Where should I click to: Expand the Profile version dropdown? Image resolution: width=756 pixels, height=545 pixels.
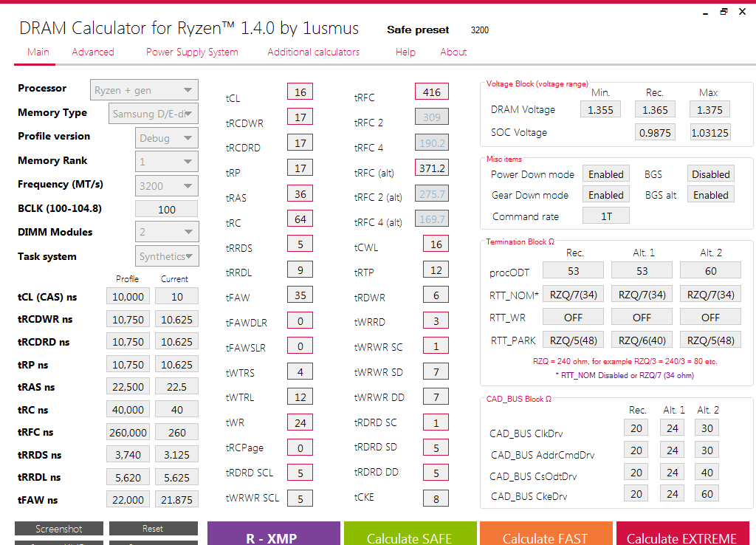pos(167,138)
